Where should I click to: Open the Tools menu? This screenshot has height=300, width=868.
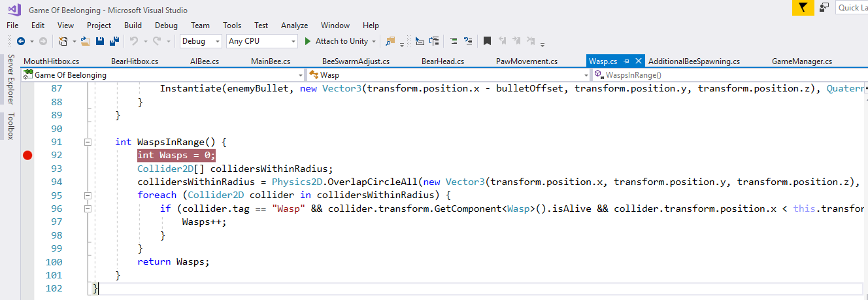pos(232,25)
